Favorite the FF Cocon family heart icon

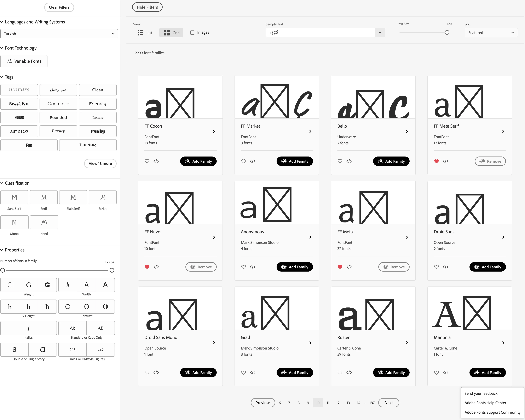pyautogui.click(x=147, y=161)
